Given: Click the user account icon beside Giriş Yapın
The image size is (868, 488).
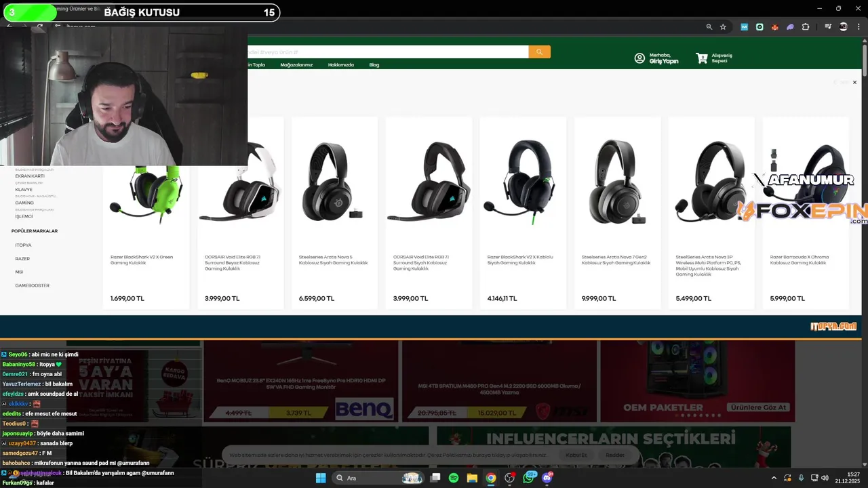Looking at the screenshot, I should [639, 58].
